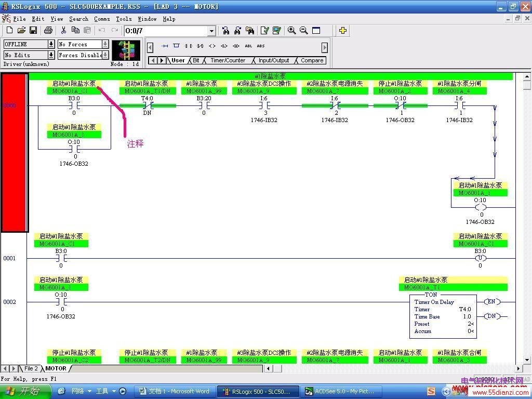Select the User instruction tab
The image size is (532, 399).
tap(178, 60)
